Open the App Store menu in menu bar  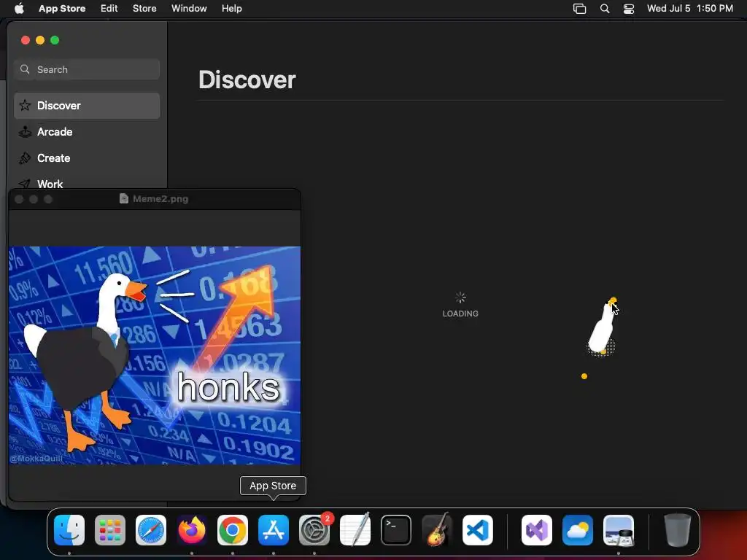point(62,8)
